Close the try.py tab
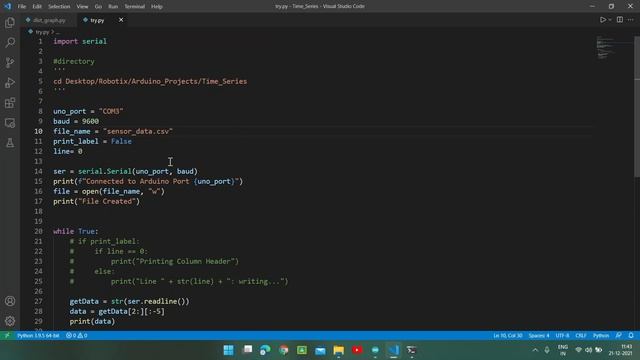This screenshot has height=360, width=640. click(x=121, y=20)
